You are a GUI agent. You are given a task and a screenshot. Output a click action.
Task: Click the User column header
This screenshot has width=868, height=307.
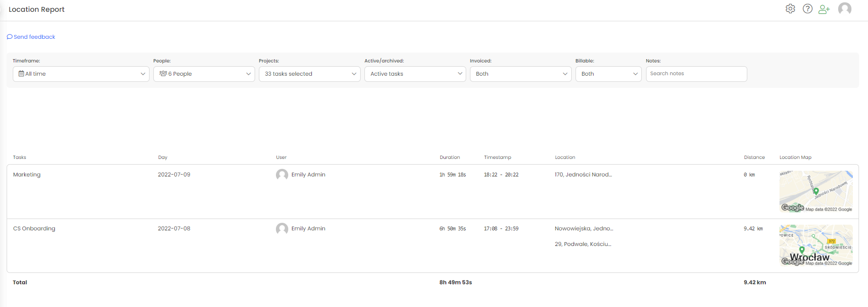(281, 158)
